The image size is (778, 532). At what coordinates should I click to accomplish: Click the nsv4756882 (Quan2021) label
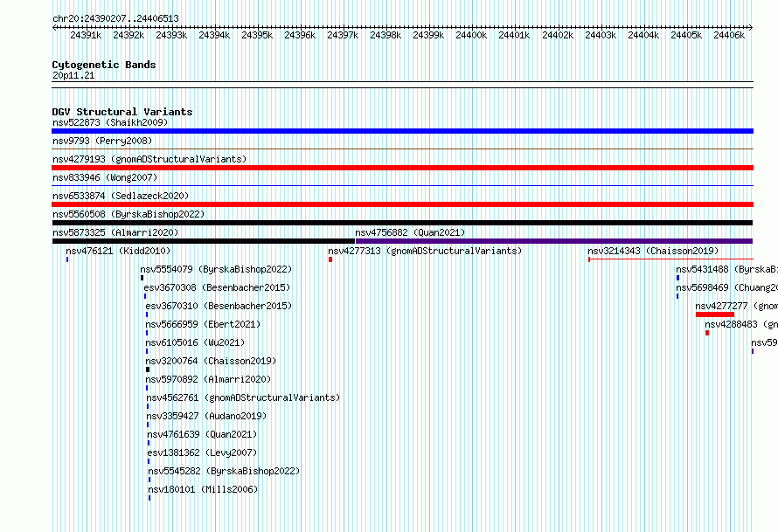click(410, 232)
